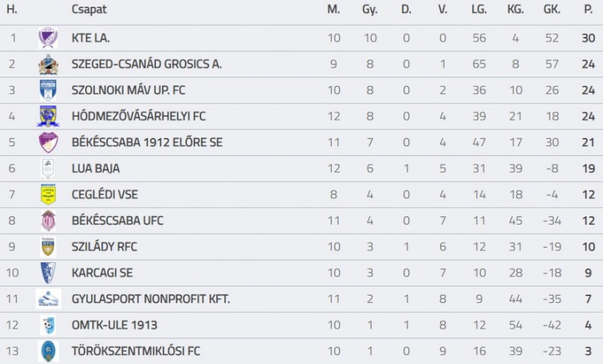Select the TÖRÖKSZENTMIKLÓSI FC team name
This screenshot has width=603, height=364.
coord(136,351)
